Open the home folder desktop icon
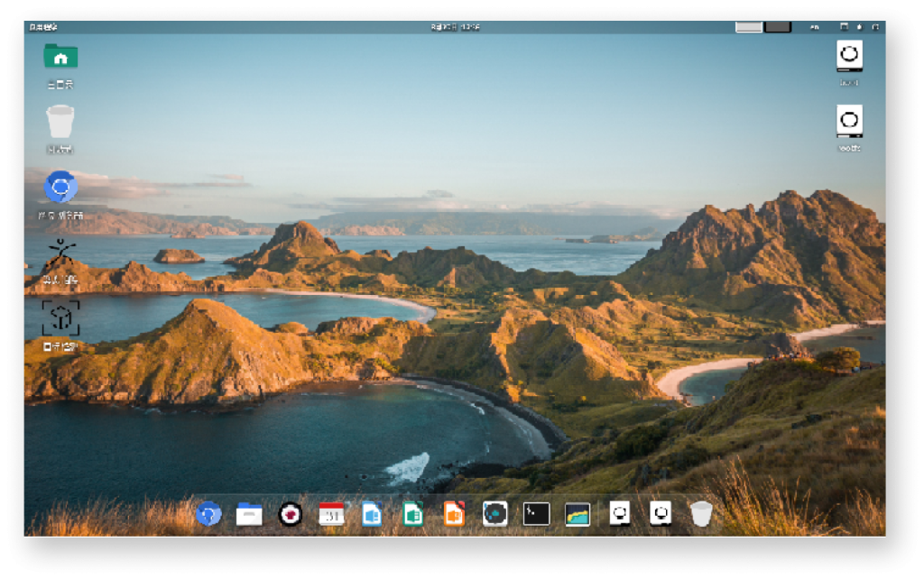Image resolution: width=924 pixels, height=579 pixels. 60,57
